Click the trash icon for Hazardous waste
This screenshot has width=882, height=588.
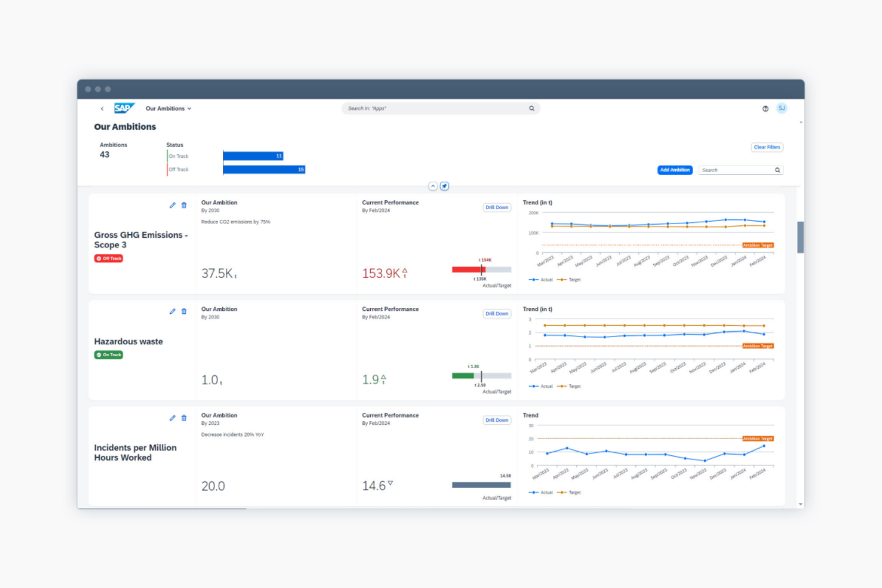click(x=184, y=311)
